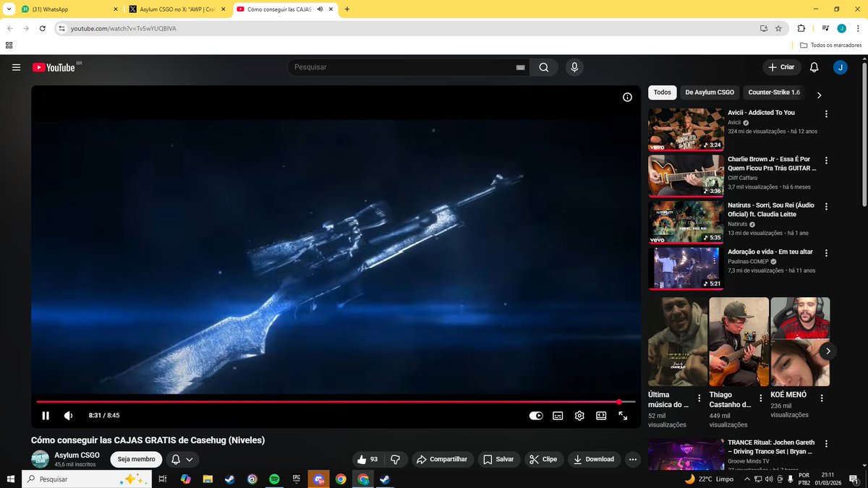Viewport: 868px width, 488px height.
Task: Mute the video volume
Action: (x=68, y=416)
